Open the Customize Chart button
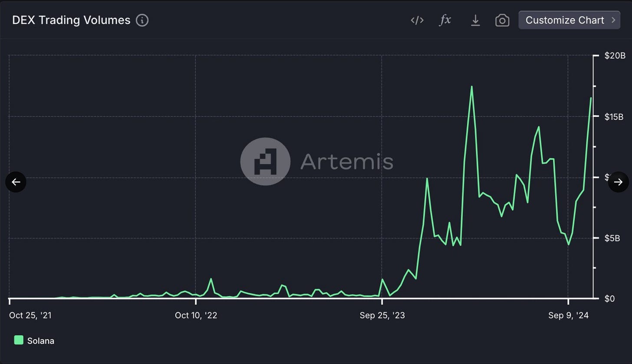Image resolution: width=632 pixels, height=364 pixels. 569,20
